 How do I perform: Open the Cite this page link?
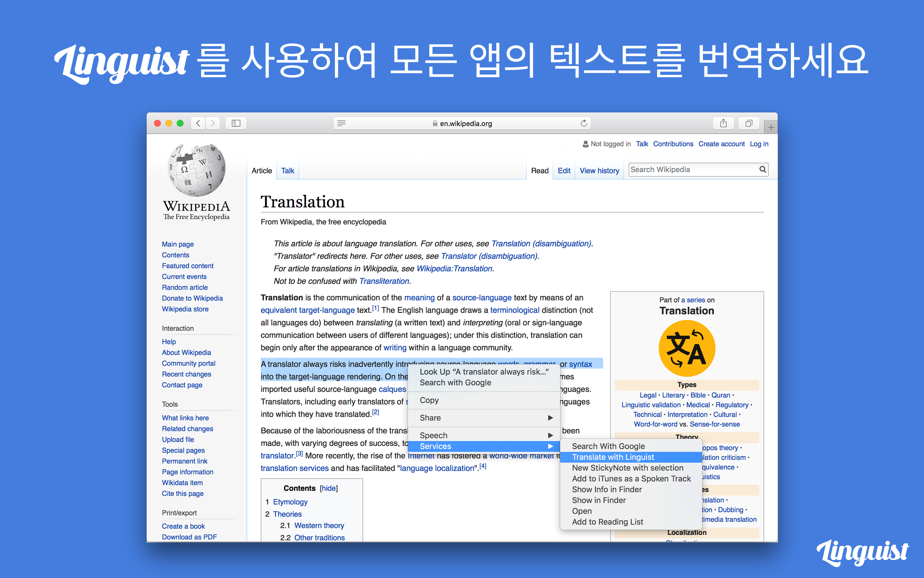coord(183,494)
